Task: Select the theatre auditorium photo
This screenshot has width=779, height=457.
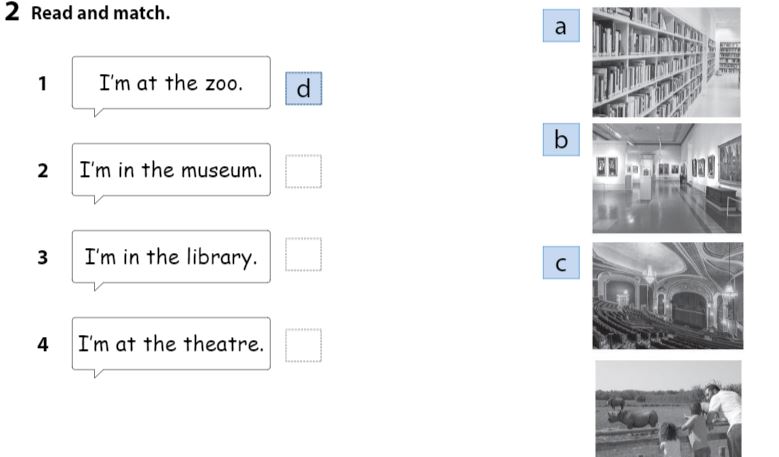Action: [x=666, y=295]
